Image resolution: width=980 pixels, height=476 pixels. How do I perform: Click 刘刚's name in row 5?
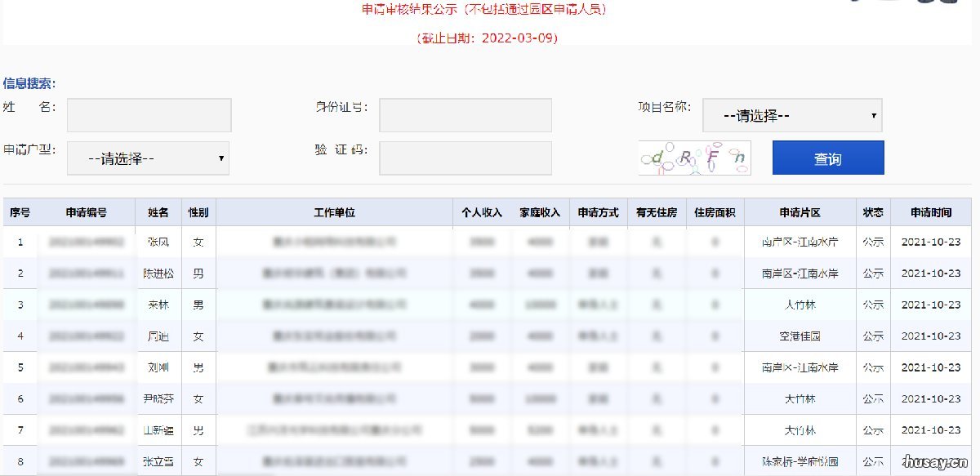click(158, 367)
